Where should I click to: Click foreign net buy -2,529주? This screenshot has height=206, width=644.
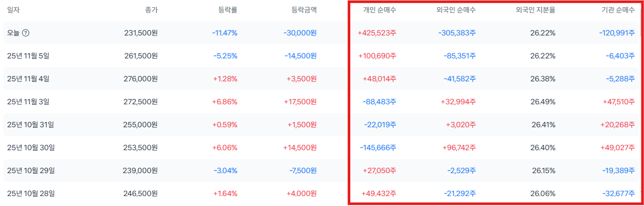(461, 171)
